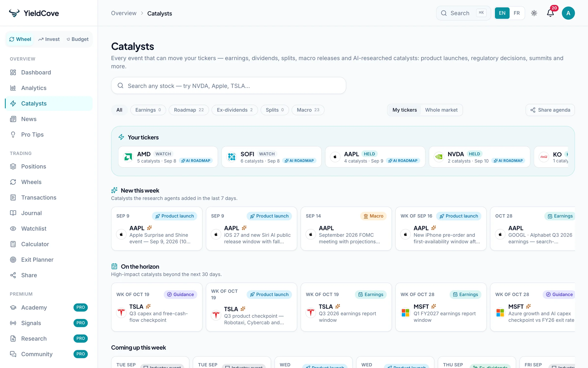Screen dimensions: 588x368
Task: Open the Catalysts sidebar item
Action: click(49, 103)
